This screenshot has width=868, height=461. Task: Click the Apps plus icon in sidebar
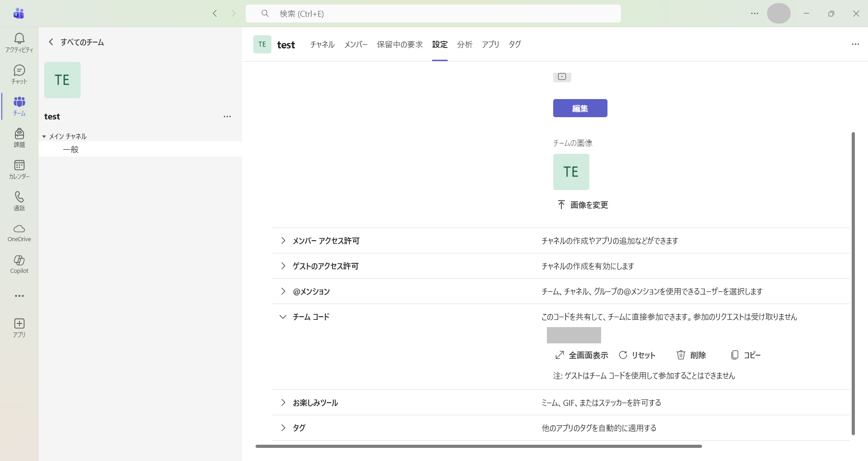point(19,324)
